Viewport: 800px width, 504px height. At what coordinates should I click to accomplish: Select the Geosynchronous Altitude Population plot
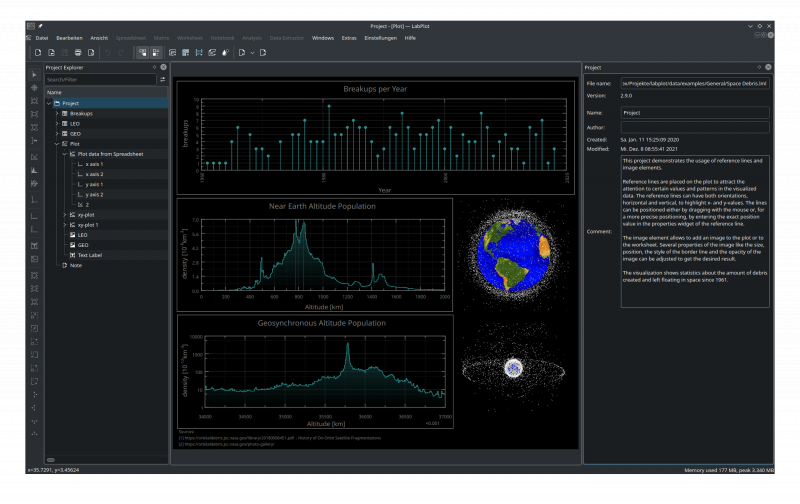[x=315, y=371]
